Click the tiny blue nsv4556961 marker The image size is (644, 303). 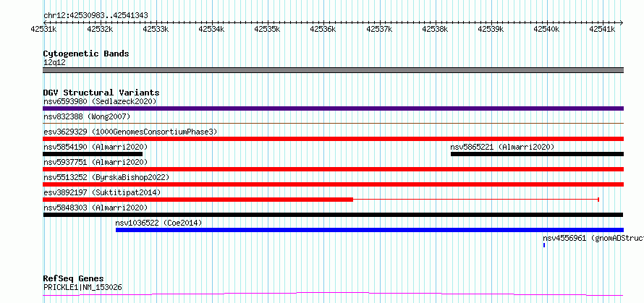(x=544, y=245)
